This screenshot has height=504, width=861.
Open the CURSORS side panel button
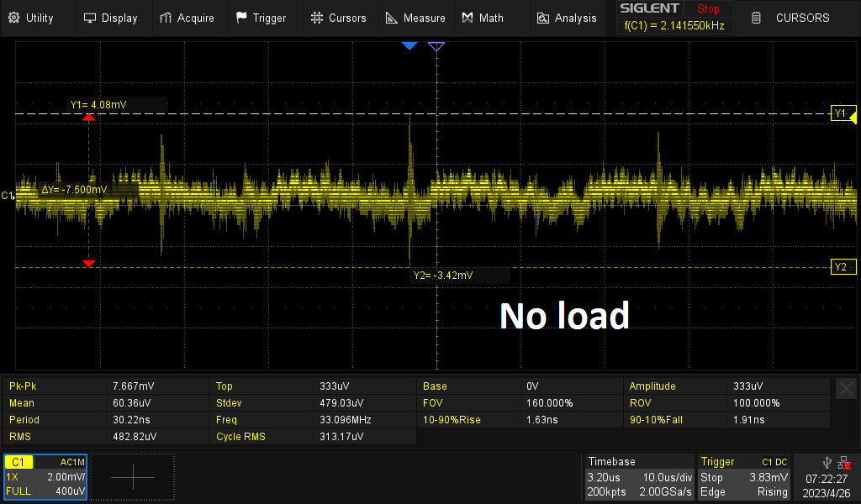pyautogui.click(x=797, y=18)
